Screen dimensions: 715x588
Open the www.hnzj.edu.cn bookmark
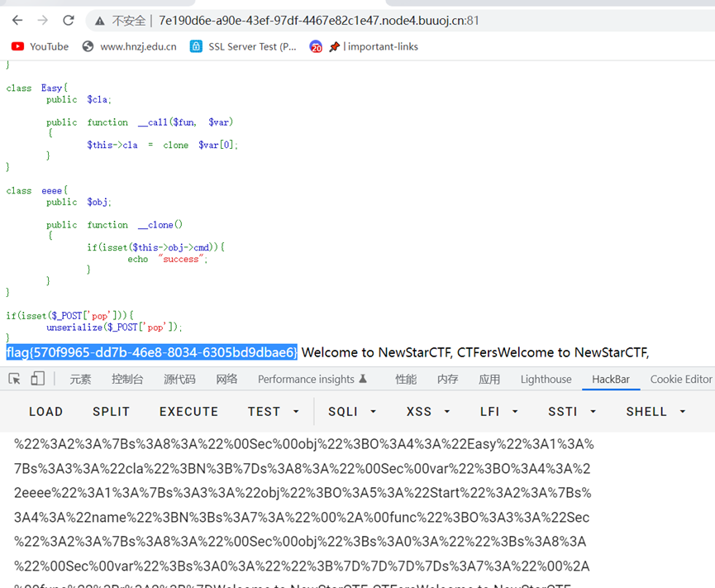[x=130, y=46]
